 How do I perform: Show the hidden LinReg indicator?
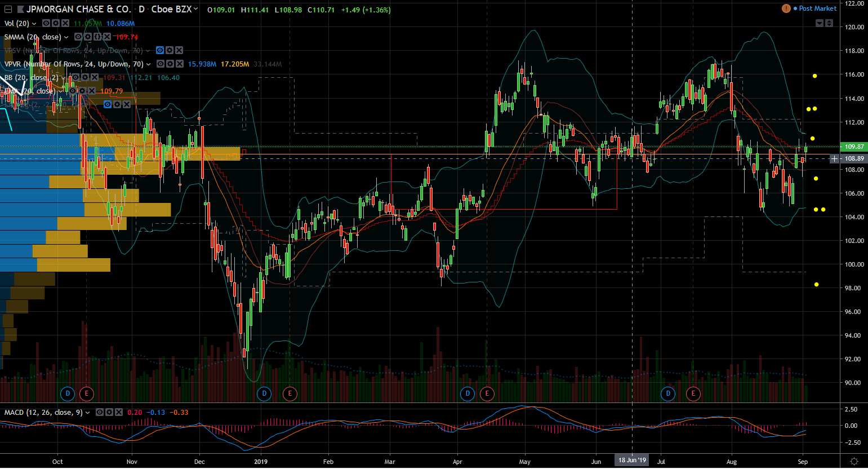pyautogui.click(x=109, y=105)
